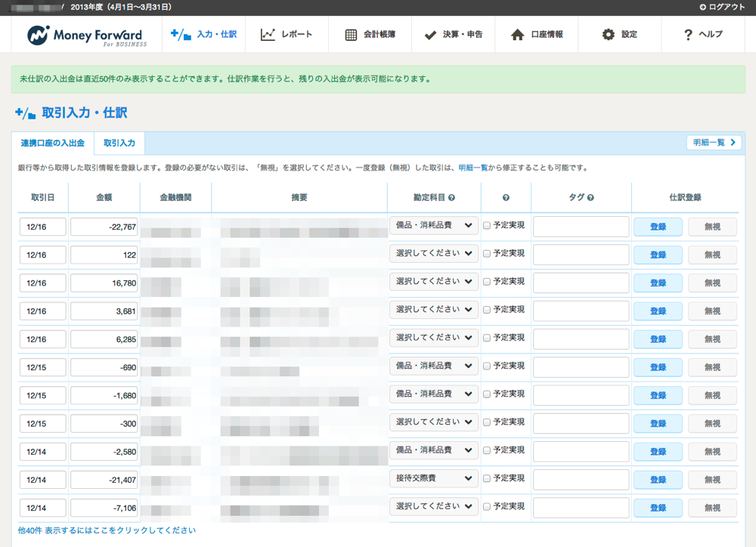Open 備品・消耗品費 dropdown for the -690 row
Screen dimensions: 756x547
434,366
